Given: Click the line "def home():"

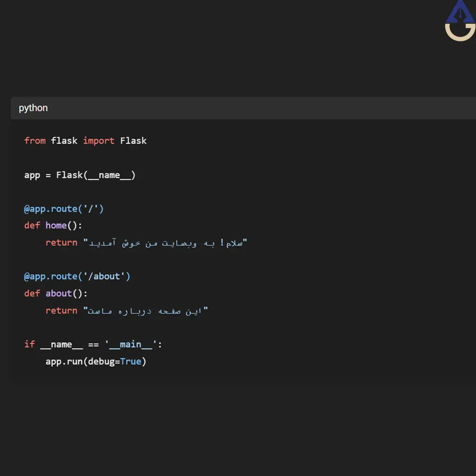Looking at the screenshot, I should tap(53, 225).
